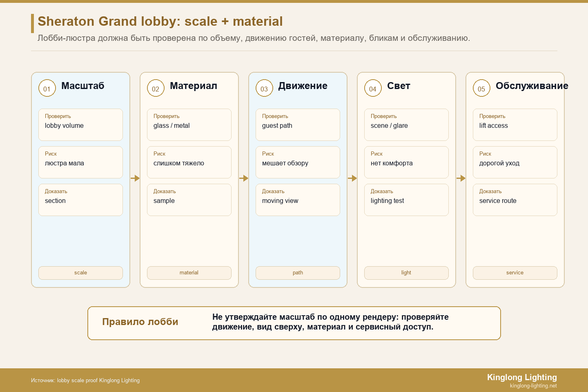The height and width of the screenshot is (392, 588).
Task: Select the "Движение" card heading
Action: (303, 86)
